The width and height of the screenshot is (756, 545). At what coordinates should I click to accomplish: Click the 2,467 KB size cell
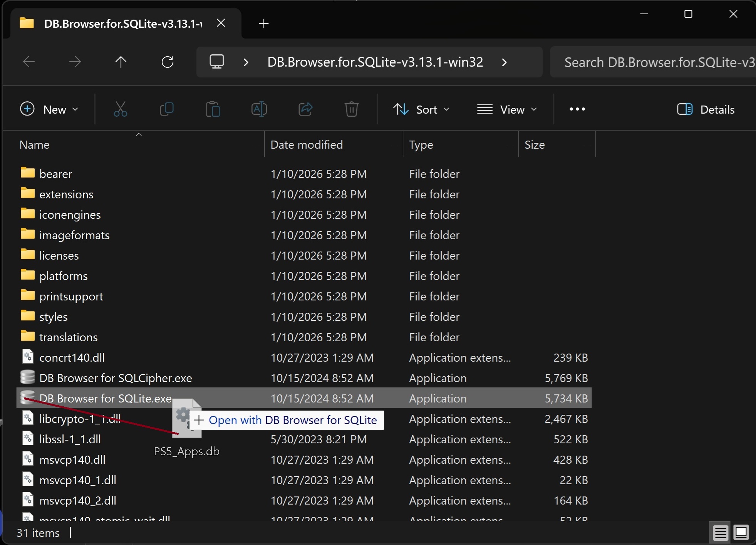(x=566, y=419)
